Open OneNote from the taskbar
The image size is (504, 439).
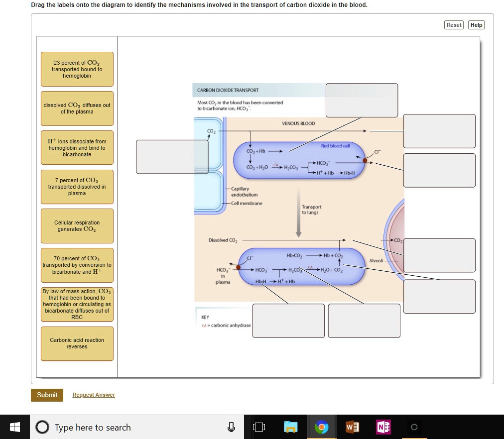tap(383, 427)
